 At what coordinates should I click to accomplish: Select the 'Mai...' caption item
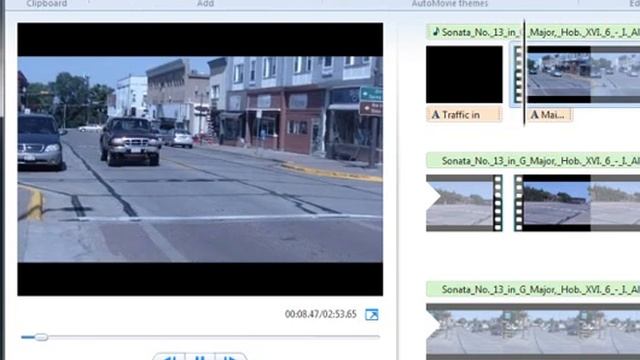[549, 115]
